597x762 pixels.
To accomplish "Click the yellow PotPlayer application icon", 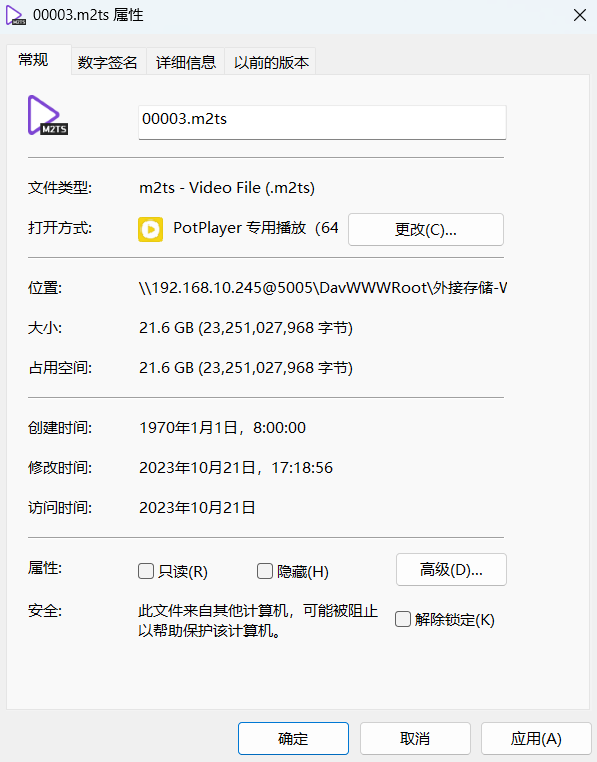I will pyautogui.click(x=151, y=229).
